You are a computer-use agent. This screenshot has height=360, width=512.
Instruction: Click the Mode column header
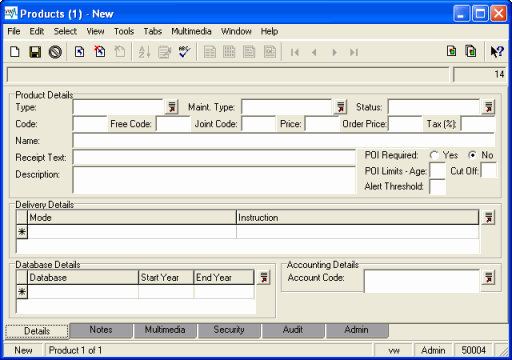point(132,218)
